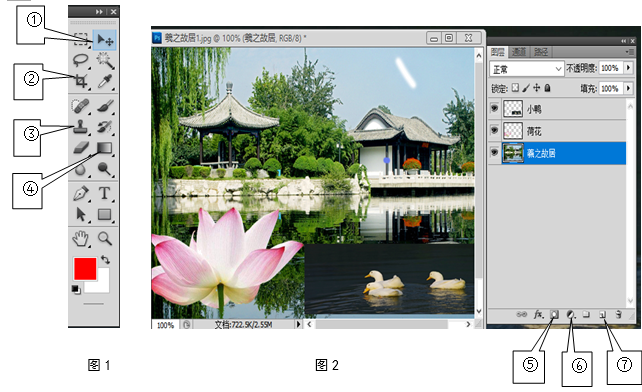642x392 pixels.
Task: Expand the toolbox double-arrow
Action: click(x=99, y=12)
